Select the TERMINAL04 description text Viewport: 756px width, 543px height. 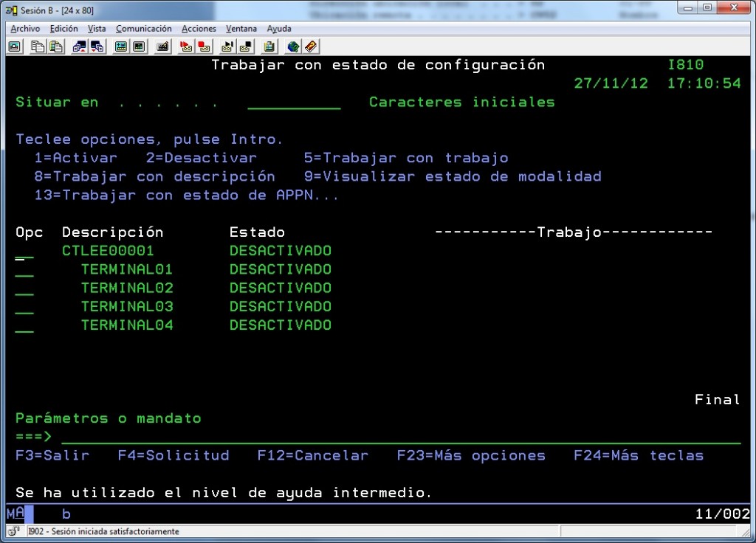(127, 325)
